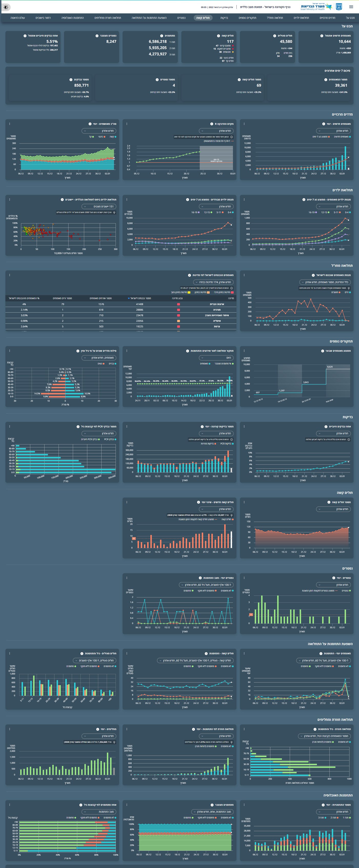Sort table by 'מדינה' column header

231,299
